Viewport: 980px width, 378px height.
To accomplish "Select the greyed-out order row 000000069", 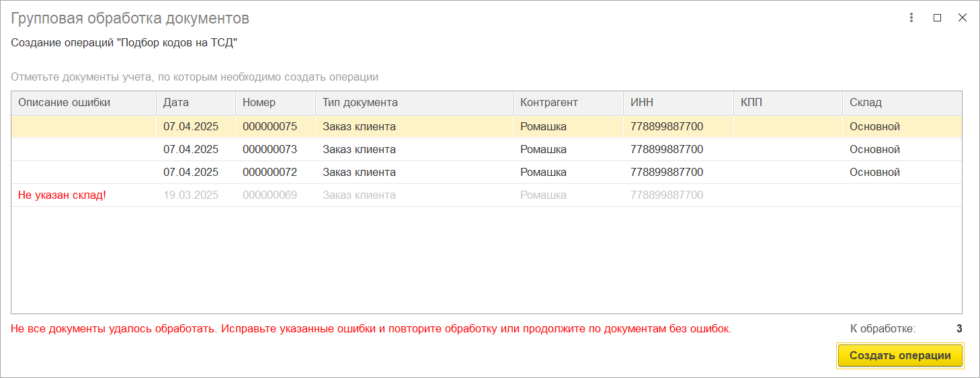I will click(487, 195).
